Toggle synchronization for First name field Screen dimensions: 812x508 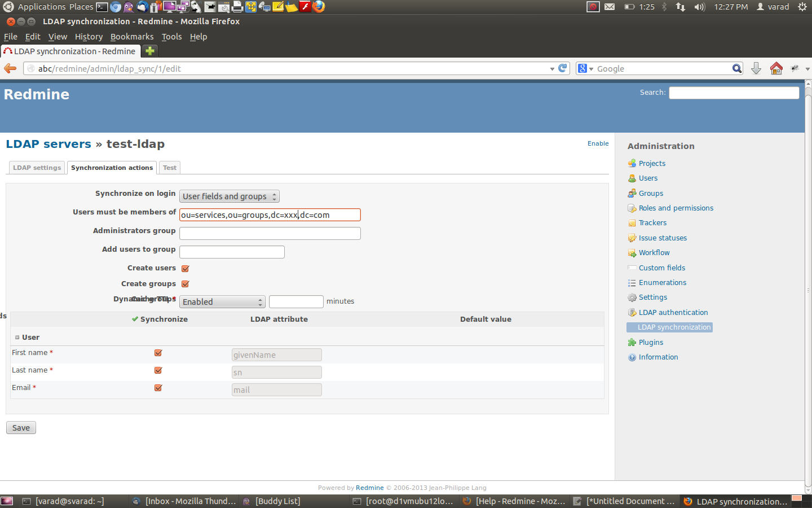point(157,353)
